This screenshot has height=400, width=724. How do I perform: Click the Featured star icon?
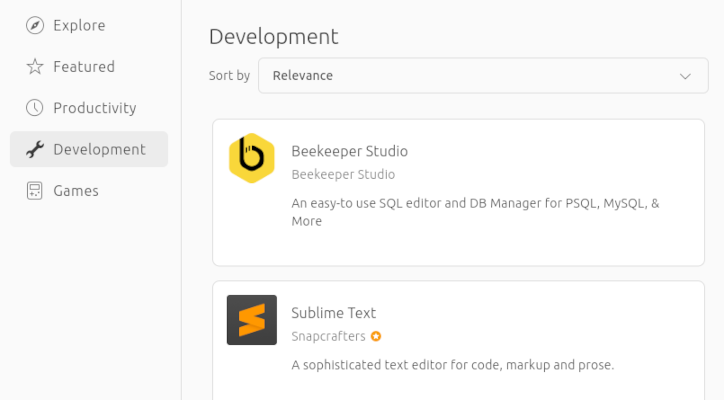[x=35, y=67]
